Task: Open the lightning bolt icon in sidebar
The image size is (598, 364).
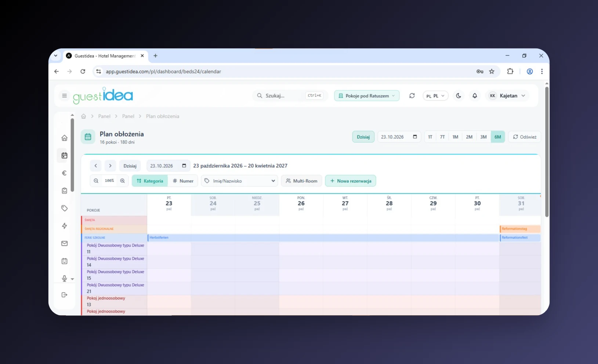Action: [x=65, y=226]
